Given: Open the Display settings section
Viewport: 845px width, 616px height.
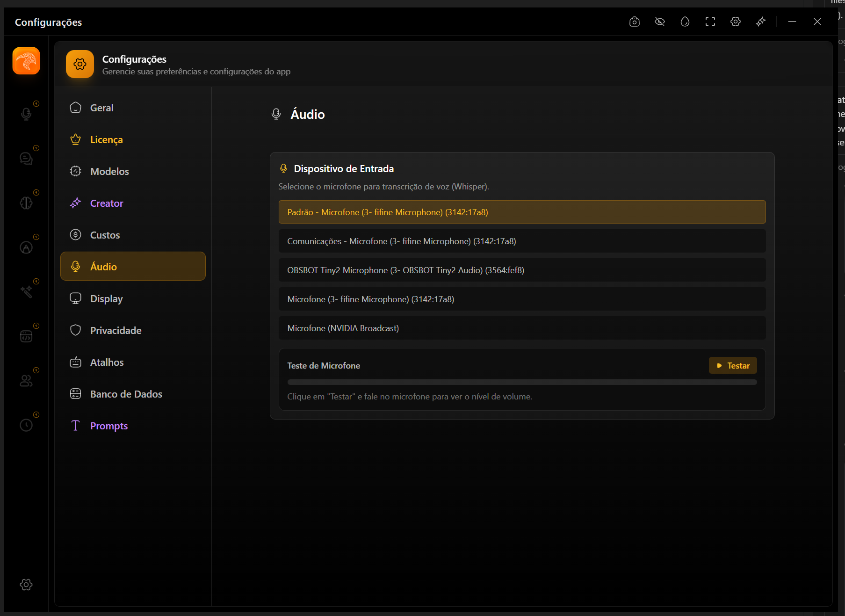Looking at the screenshot, I should 133,298.
